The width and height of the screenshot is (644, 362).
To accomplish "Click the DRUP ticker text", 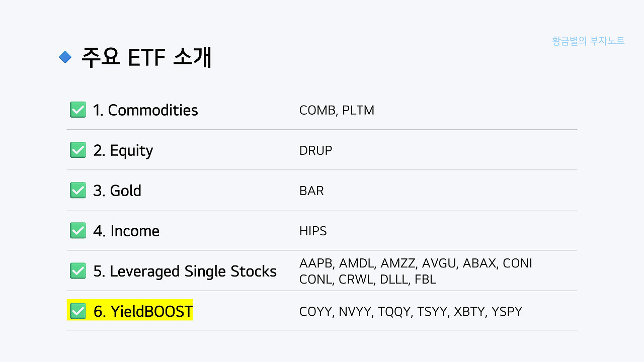I will [x=315, y=150].
